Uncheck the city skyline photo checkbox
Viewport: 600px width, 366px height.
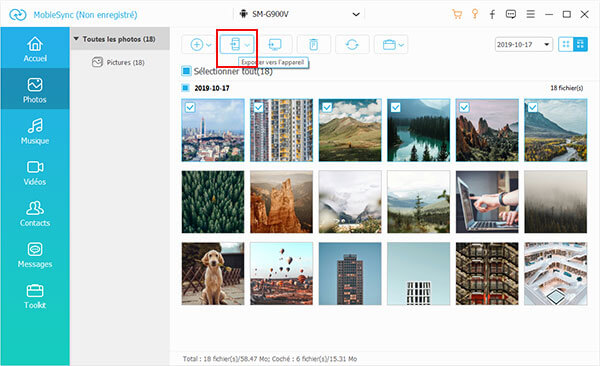190,107
